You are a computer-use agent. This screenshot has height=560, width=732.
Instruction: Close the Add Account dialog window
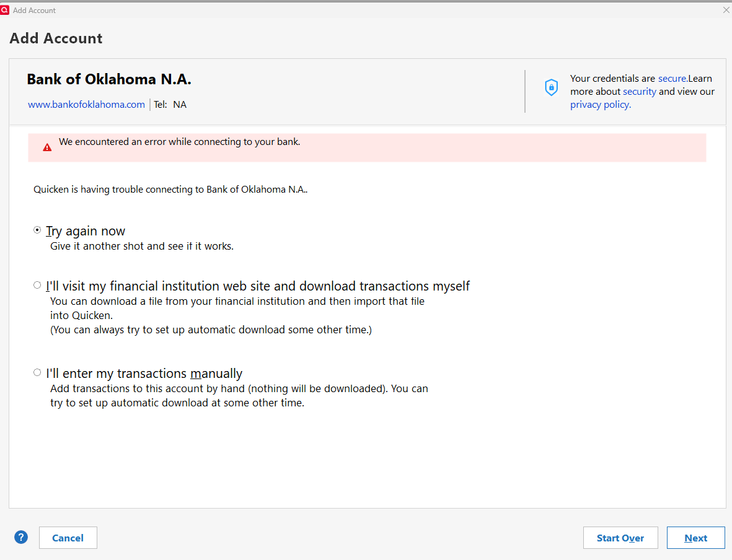(726, 10)
